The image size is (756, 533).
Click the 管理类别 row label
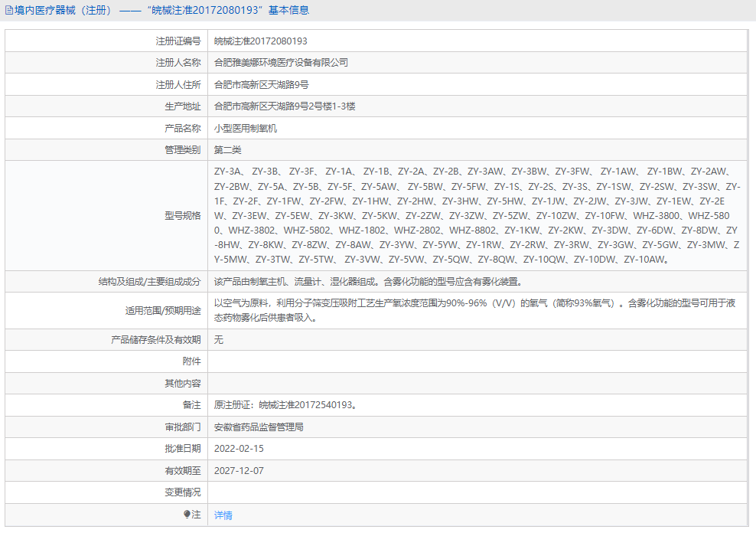pyautogui.click(x=183, y=150)
